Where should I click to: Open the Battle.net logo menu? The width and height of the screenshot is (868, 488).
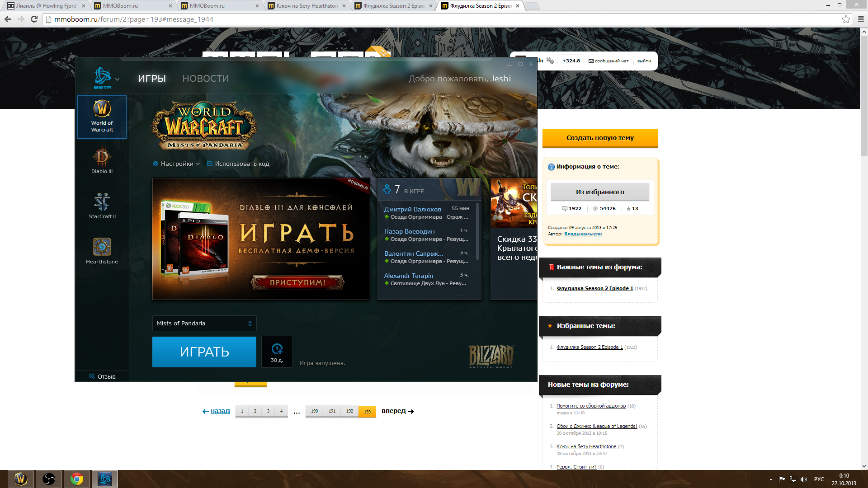pos(105,78)
